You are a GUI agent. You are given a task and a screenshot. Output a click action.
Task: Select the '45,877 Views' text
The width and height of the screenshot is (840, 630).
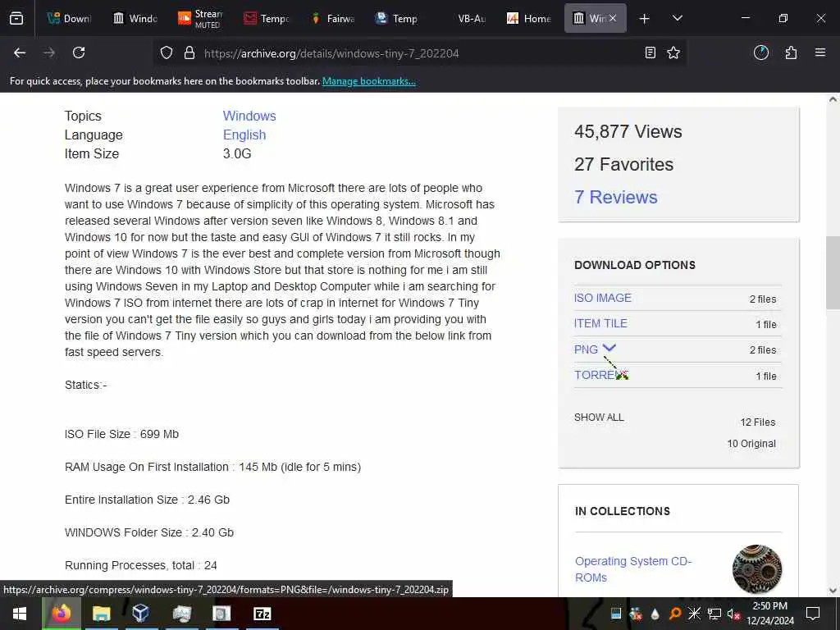pos(628,132)
